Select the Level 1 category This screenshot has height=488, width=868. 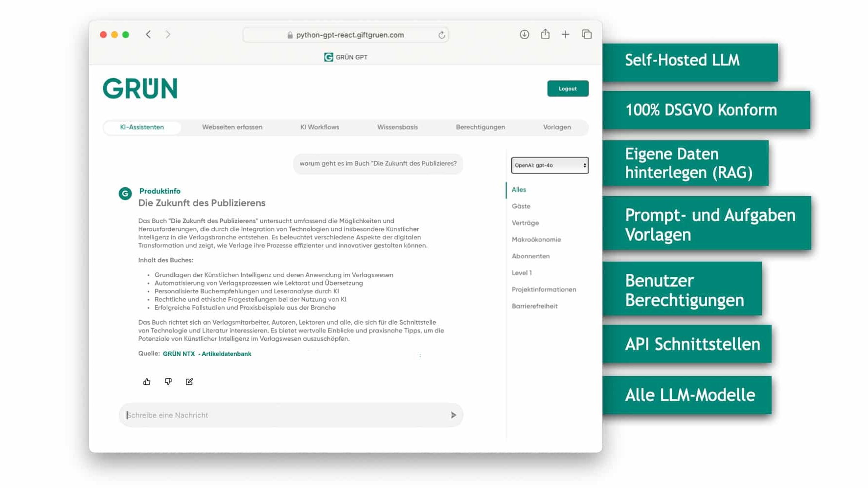click(x=522, y=273)
